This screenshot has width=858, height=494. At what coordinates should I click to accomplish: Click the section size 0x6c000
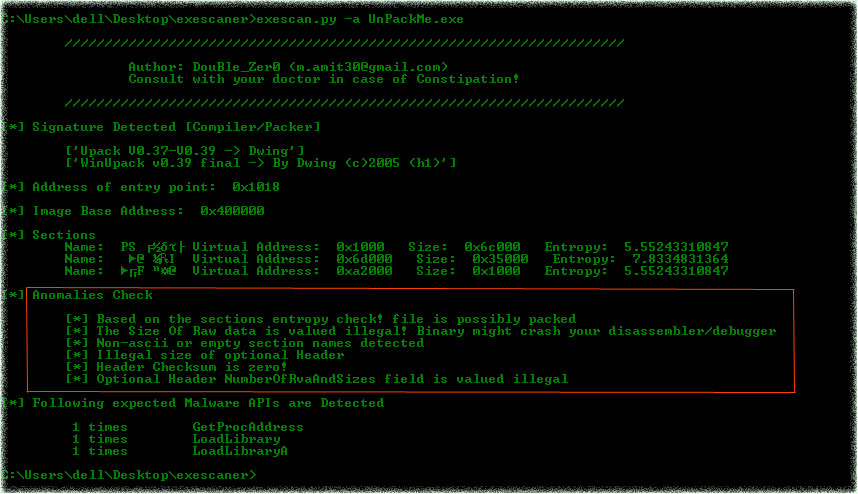point(496,247)
